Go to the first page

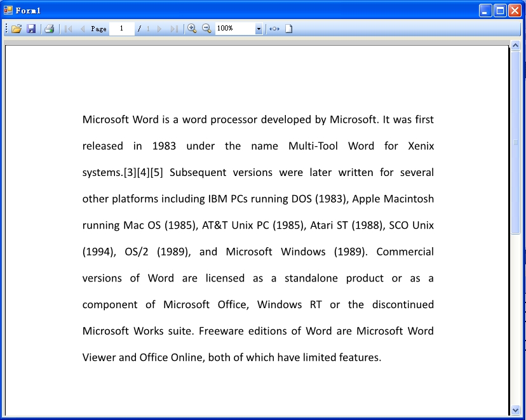(x=68, y=29)
